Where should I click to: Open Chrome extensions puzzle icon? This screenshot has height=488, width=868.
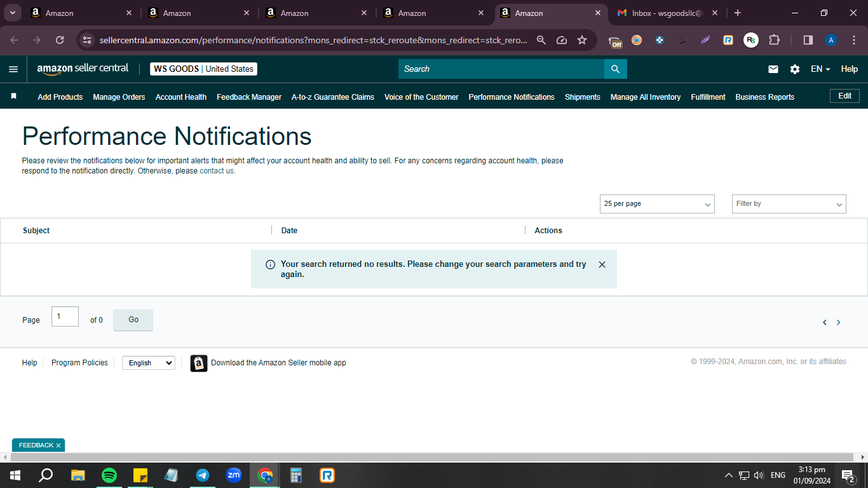click(x=774, y=40)
